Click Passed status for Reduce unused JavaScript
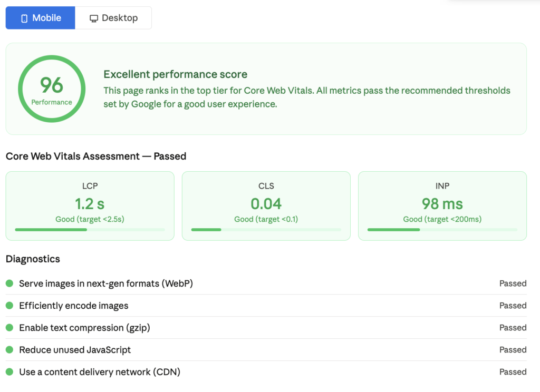 coord(513,350)
